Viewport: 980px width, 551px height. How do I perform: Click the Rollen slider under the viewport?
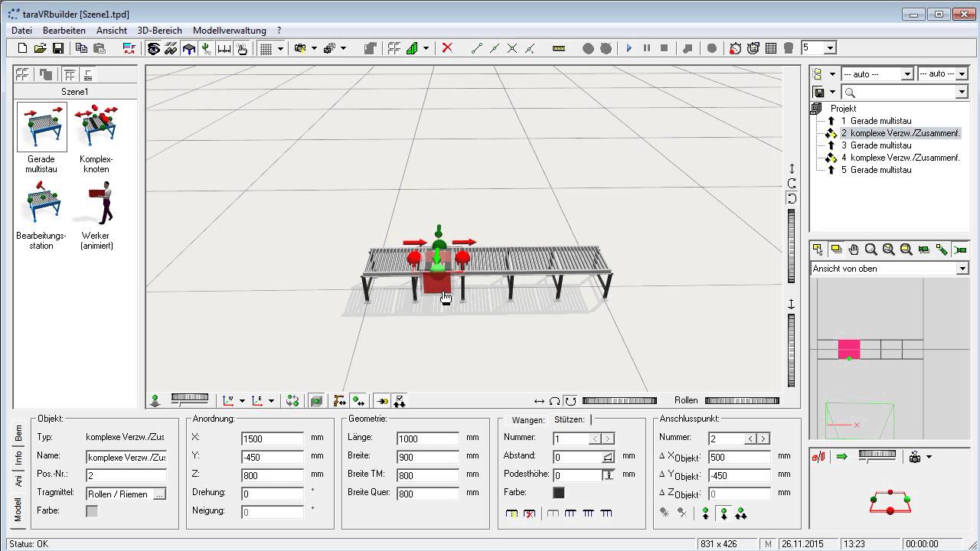pyautogui.click(x=742, y=400)
